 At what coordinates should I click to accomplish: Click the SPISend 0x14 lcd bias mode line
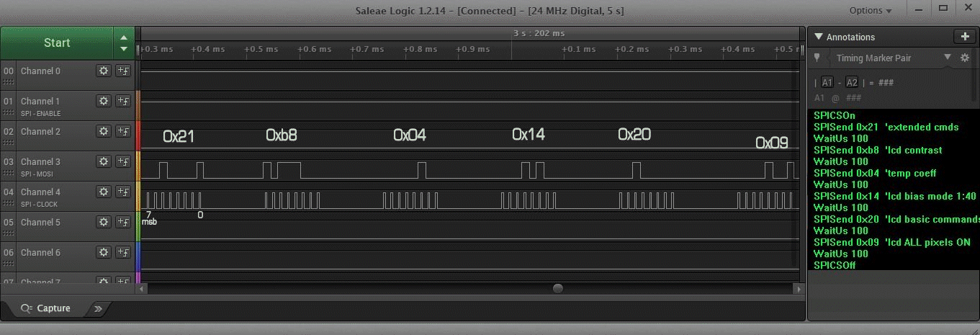894,196
